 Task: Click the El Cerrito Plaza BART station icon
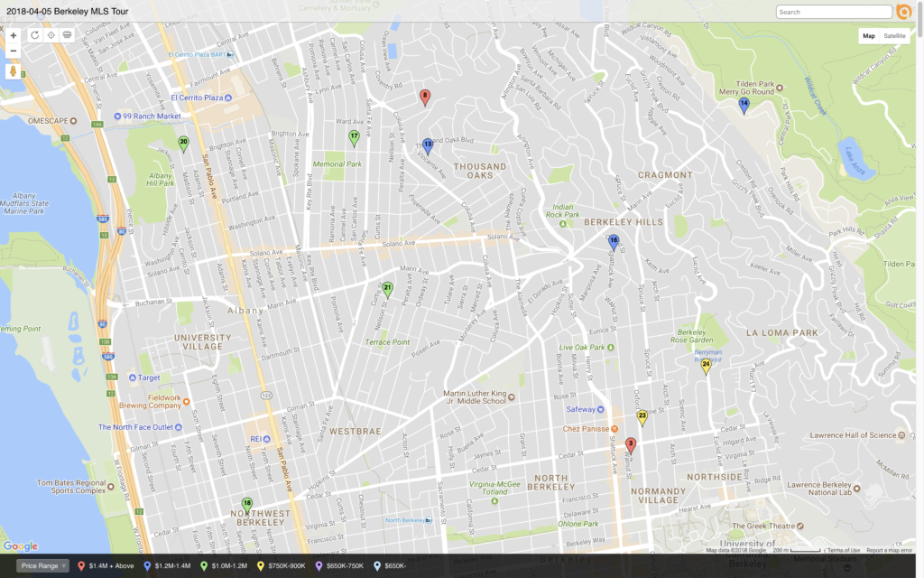coord(230,55)
